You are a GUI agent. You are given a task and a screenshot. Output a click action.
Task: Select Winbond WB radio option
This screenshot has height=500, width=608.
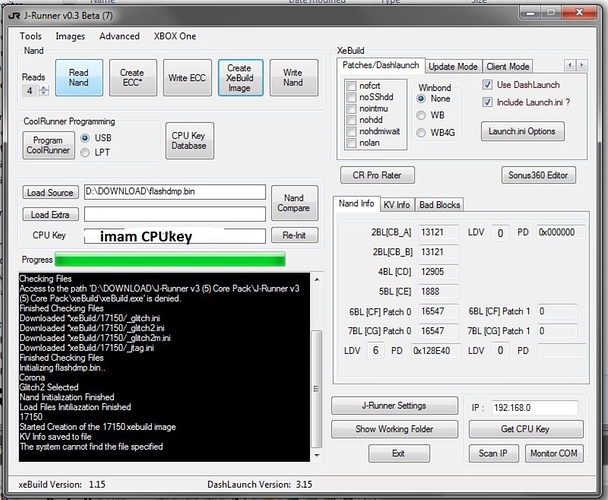[x=421, y=116]
